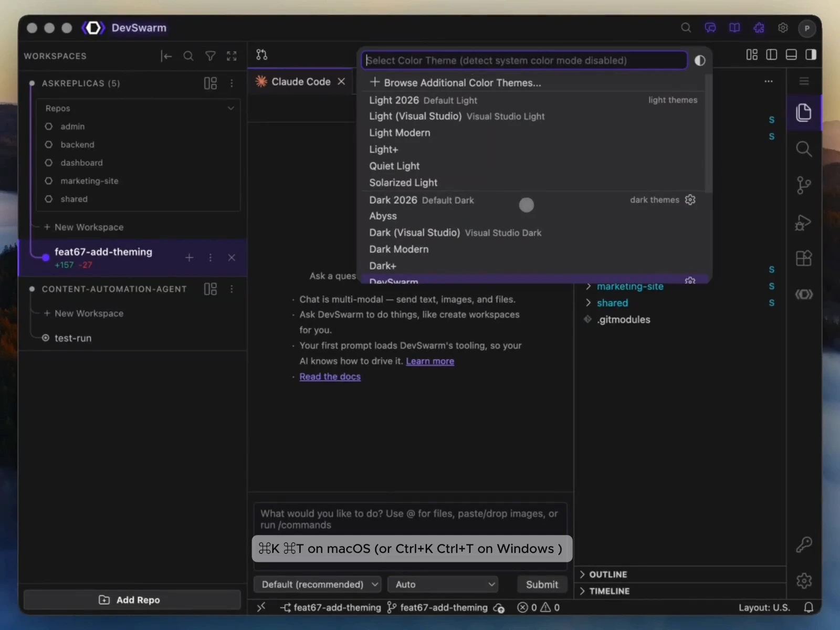Open search in the title bar
This screenshot has height=630, width=840.
click(686, 28)
